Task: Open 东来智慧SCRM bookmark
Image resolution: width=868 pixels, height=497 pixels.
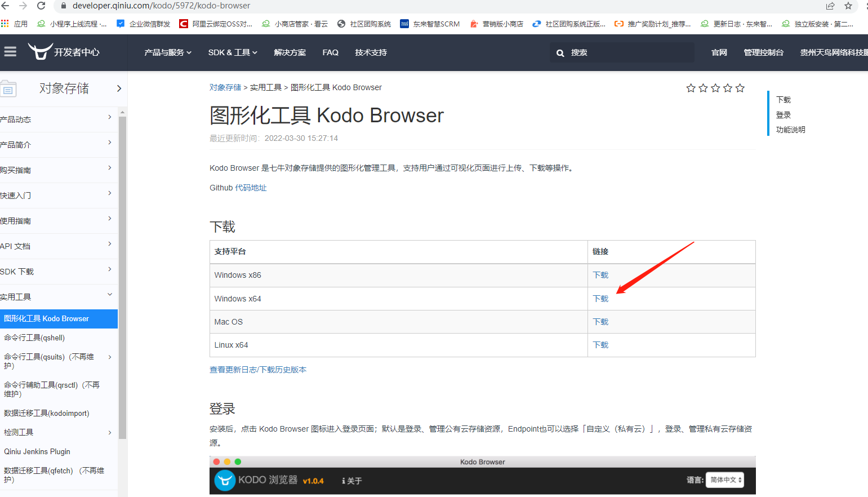Action: pos(430,24)
